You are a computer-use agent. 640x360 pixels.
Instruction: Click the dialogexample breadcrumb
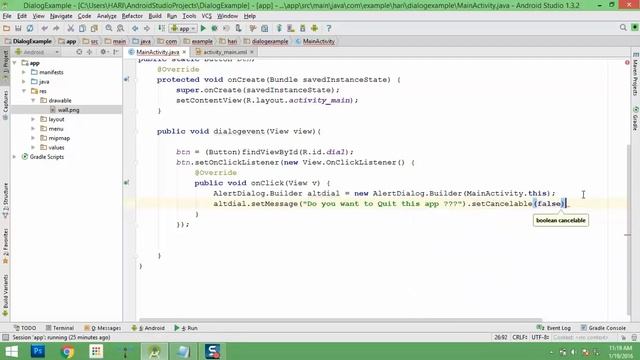click(x=266, y=41)
